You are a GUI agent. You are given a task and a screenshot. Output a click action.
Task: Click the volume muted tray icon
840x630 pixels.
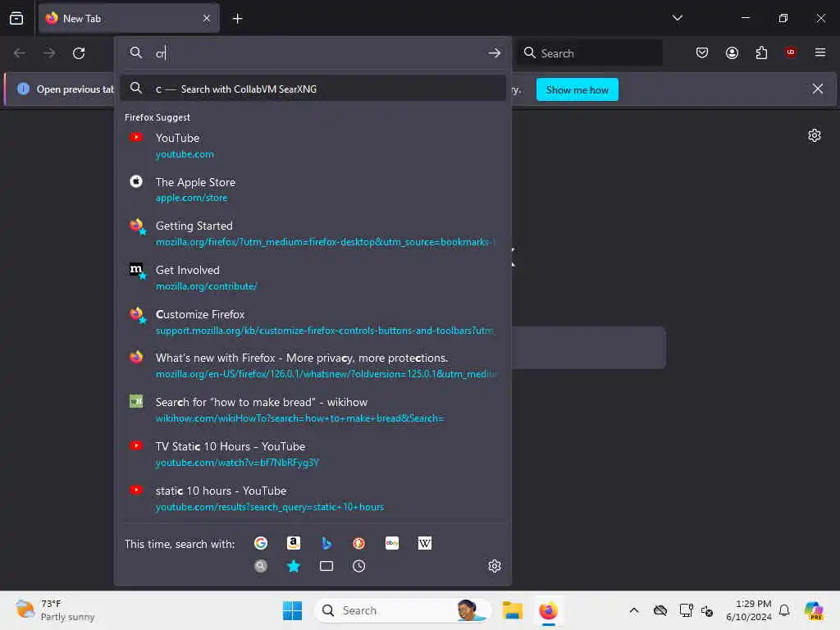click(706, 610)
